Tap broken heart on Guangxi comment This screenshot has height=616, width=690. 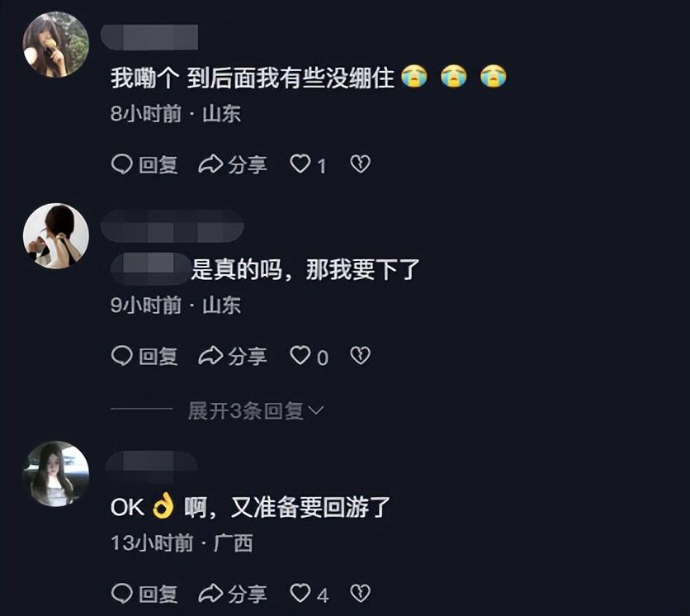pos(361,593)
